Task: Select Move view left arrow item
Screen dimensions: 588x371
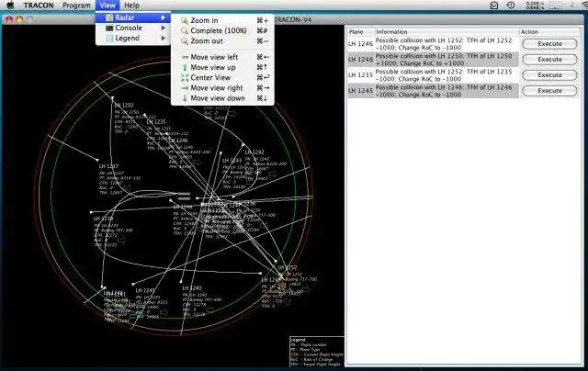Action: pyautogui.click(x=222, y=57)
